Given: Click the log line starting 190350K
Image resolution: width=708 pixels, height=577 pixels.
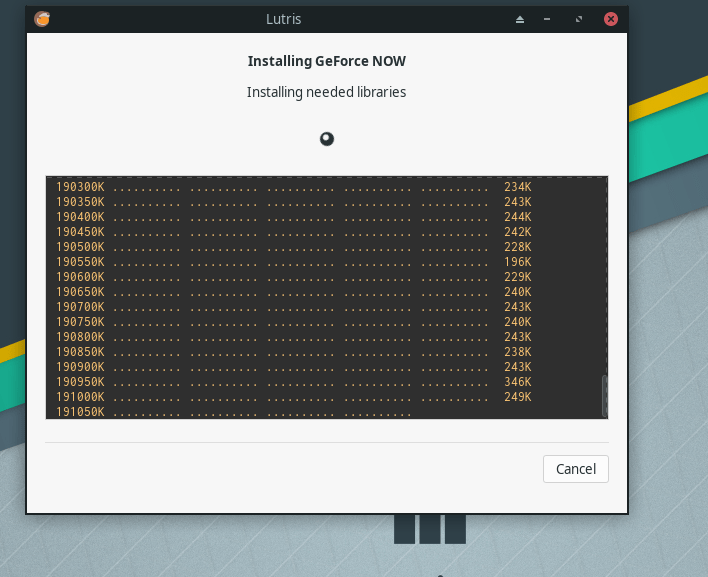Looking at the screenshot, I should (x=293, y=202).
